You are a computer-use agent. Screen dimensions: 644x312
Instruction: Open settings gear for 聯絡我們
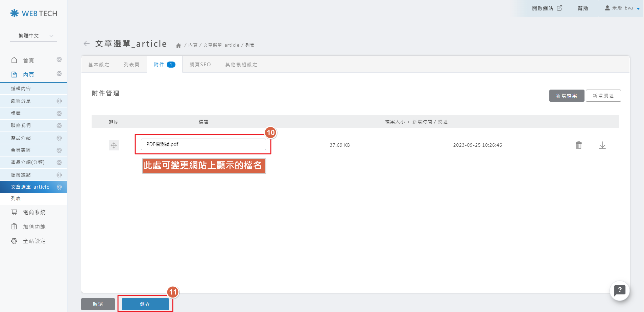coord(59,126)
